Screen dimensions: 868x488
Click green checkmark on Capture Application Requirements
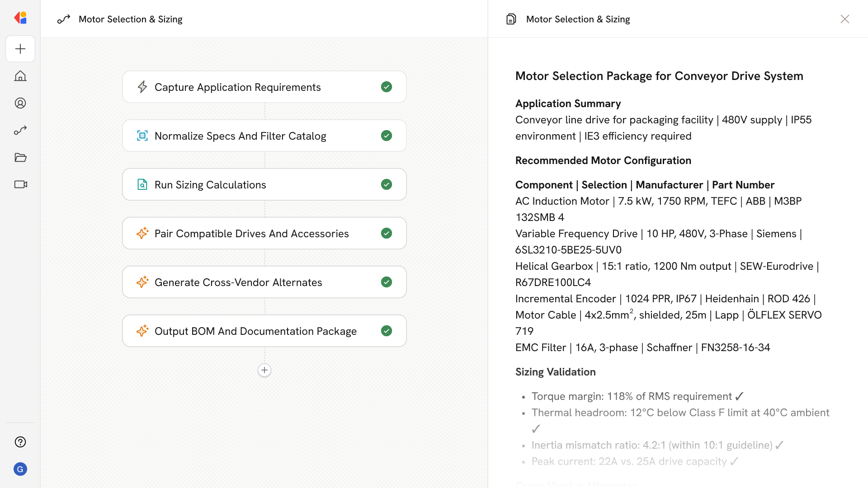[387, 87]
